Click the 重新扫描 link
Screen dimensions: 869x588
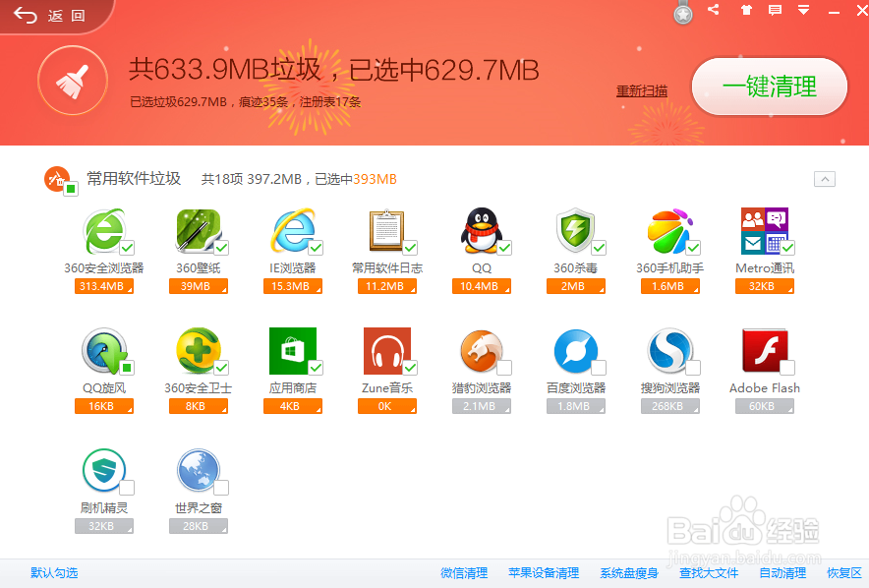coord(642,90)
